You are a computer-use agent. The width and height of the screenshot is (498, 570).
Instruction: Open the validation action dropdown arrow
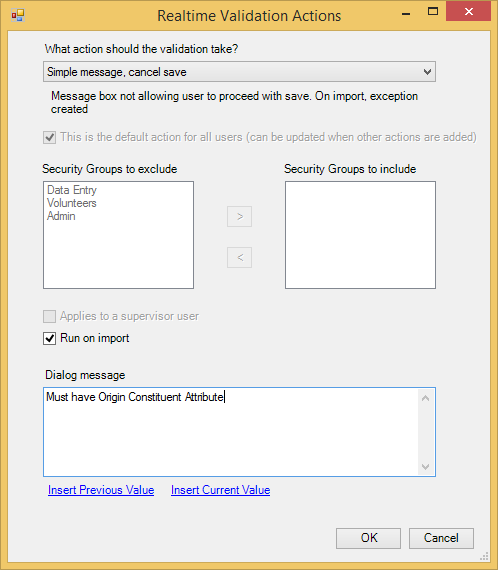click(427, 72)
